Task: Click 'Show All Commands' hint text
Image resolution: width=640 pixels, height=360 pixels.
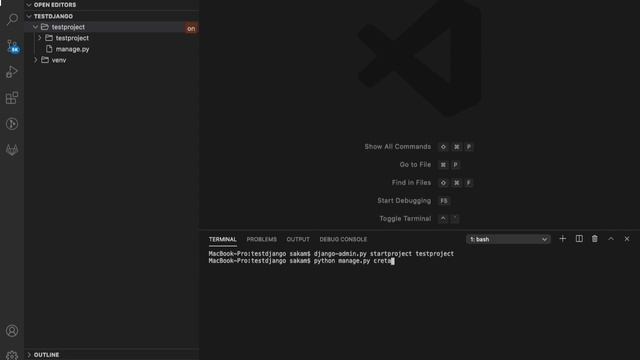Action: 398,147
